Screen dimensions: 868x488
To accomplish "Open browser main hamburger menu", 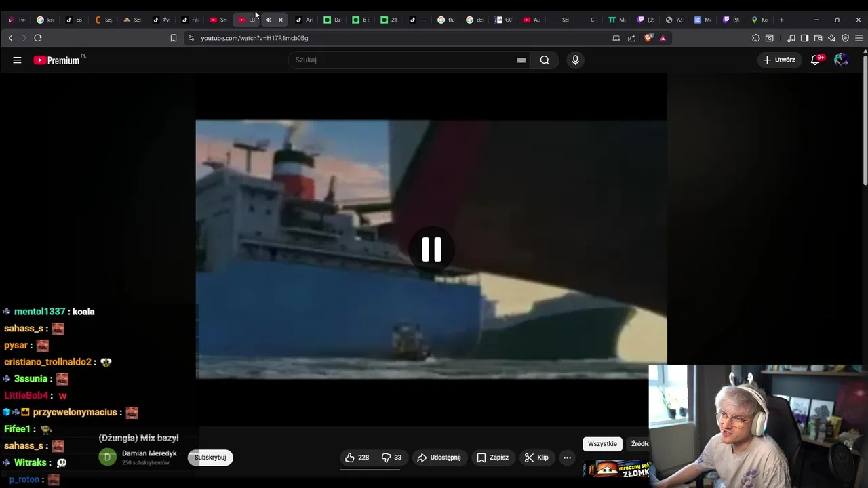I will point(859,38).
